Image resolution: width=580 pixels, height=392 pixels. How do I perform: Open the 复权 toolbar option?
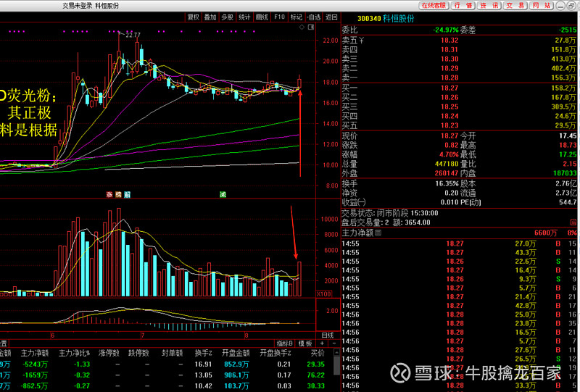(x=194, y=17)
